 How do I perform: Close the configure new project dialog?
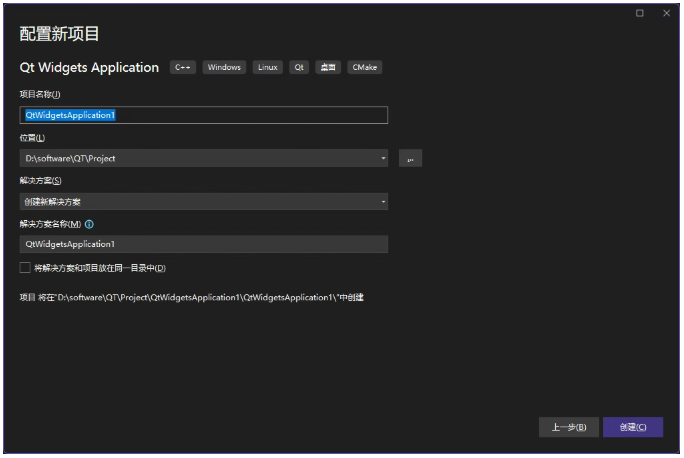[667, 13]
